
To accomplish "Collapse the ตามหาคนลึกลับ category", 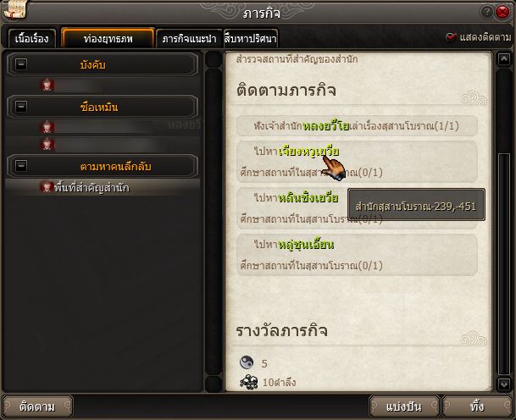I will tap(21, 165).
